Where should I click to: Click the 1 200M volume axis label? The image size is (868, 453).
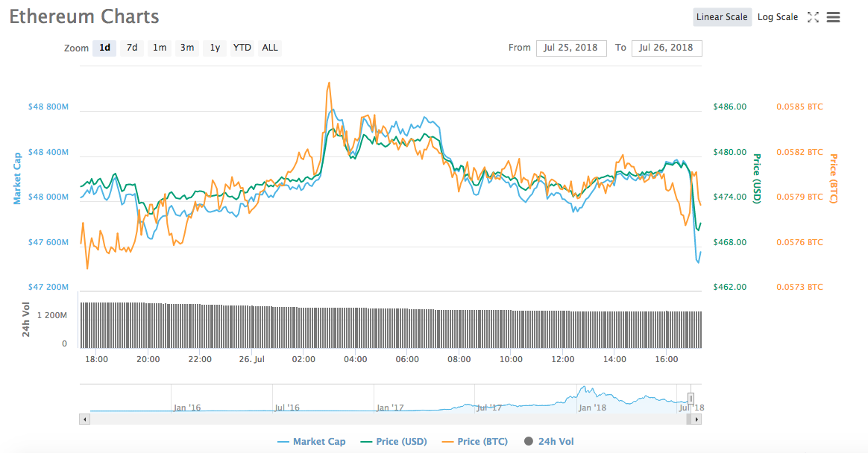pyautogui.click(x=52, y=315)
